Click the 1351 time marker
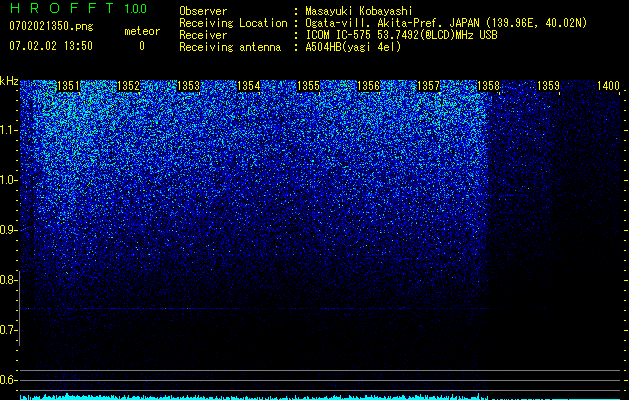Viewport: 629px width, 400px height. (x=68, y=86)
